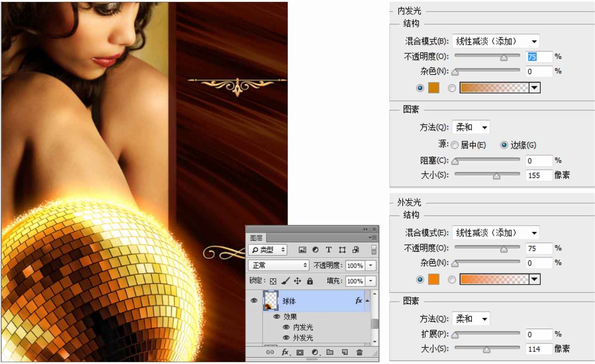
Task: Open outer glow orange color swatch
Action: [434, 279]
